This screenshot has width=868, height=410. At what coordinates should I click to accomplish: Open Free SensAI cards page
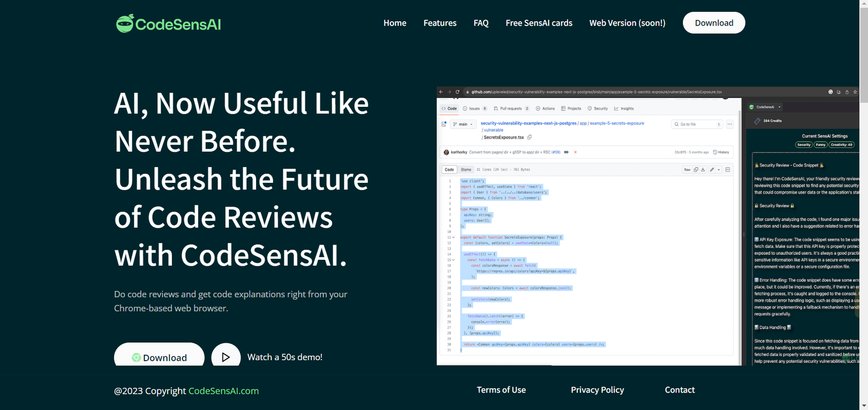[x=539, y=23]
